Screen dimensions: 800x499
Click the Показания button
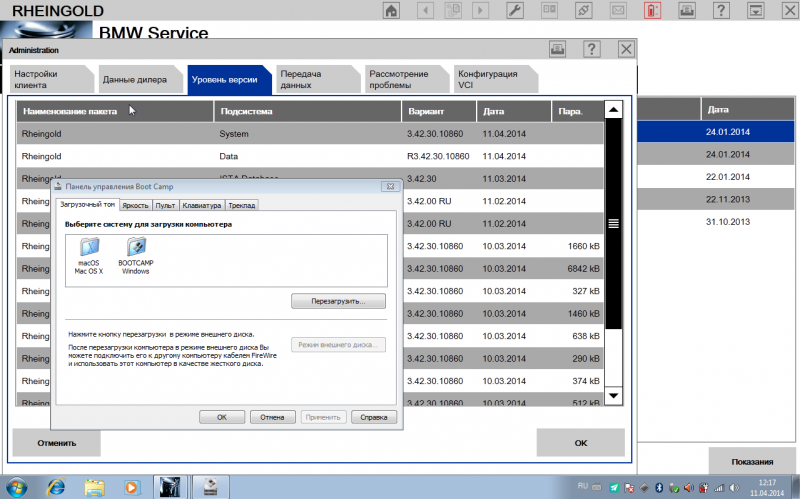(752, 462)
